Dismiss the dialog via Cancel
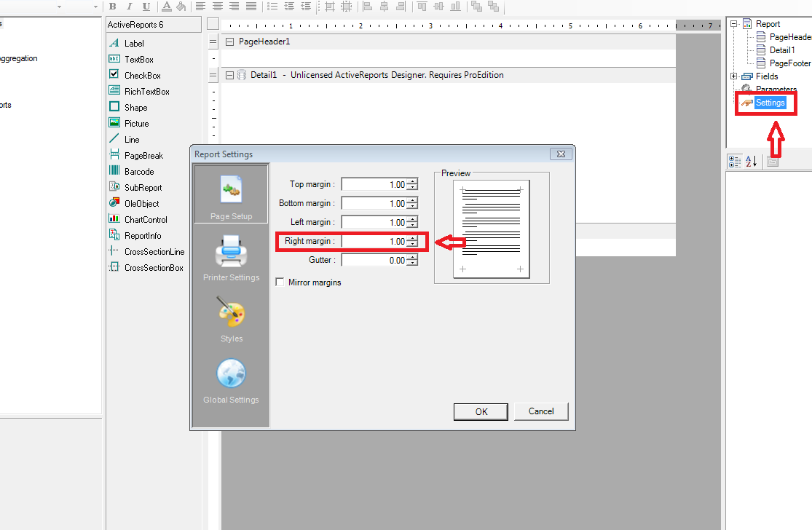Viewport: 812px width, 530px height. point(541,411)
